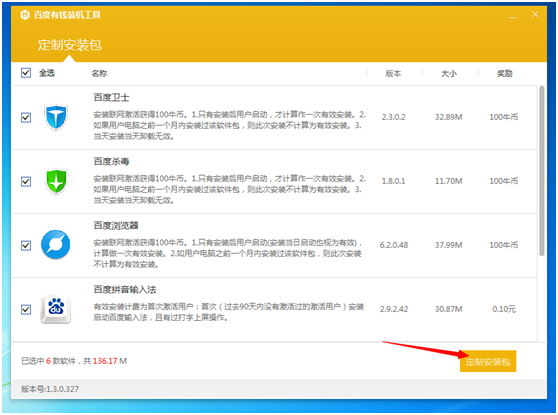Click the 百度有钱装机工具 logo icon
Screen dimensions: 558x415
[x=25, y=15]
